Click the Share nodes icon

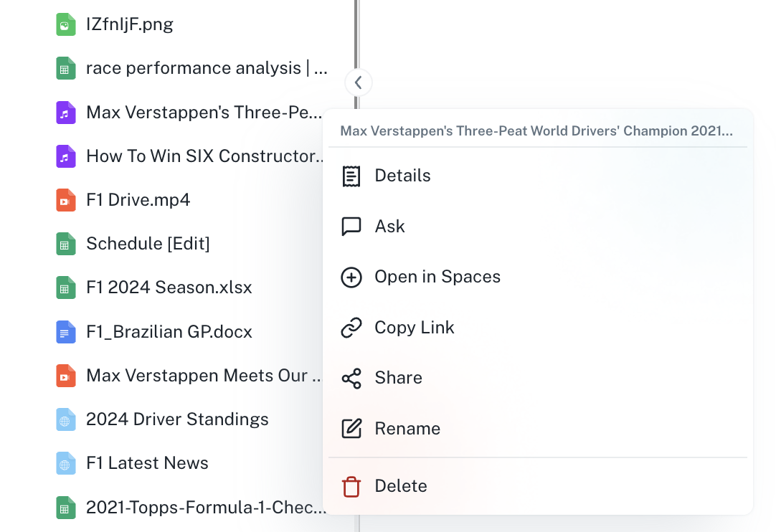click(x=351, y=379)
